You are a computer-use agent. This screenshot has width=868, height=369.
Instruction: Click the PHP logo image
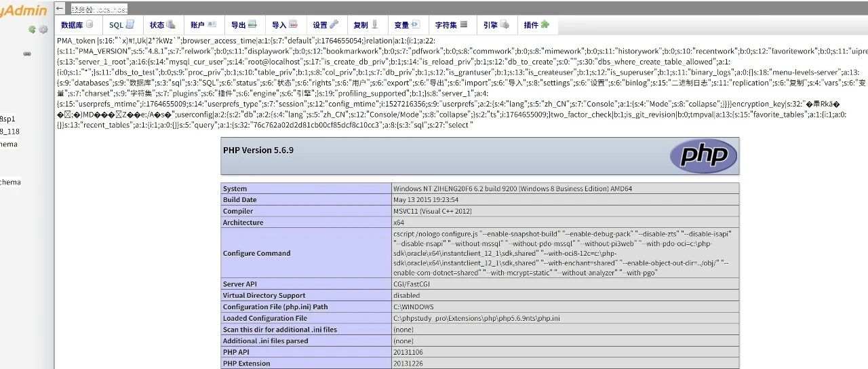coord(703,156)
